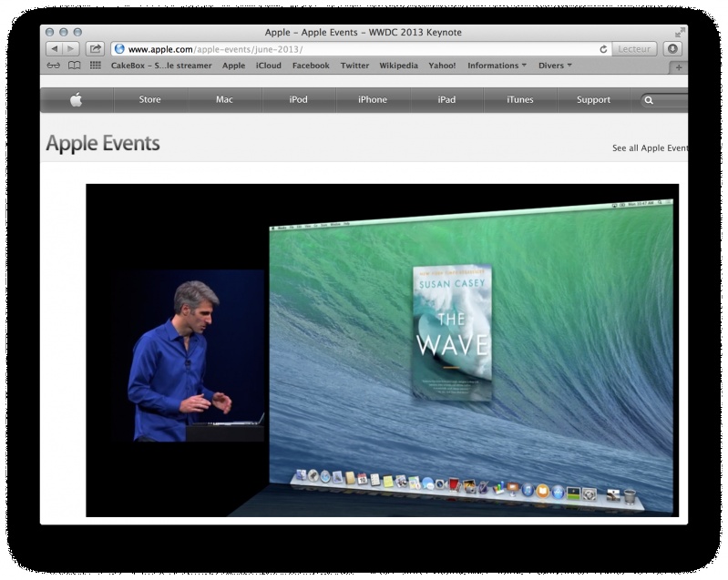
Task: Reload the page using the refresh icon
Action: [603, 49]
